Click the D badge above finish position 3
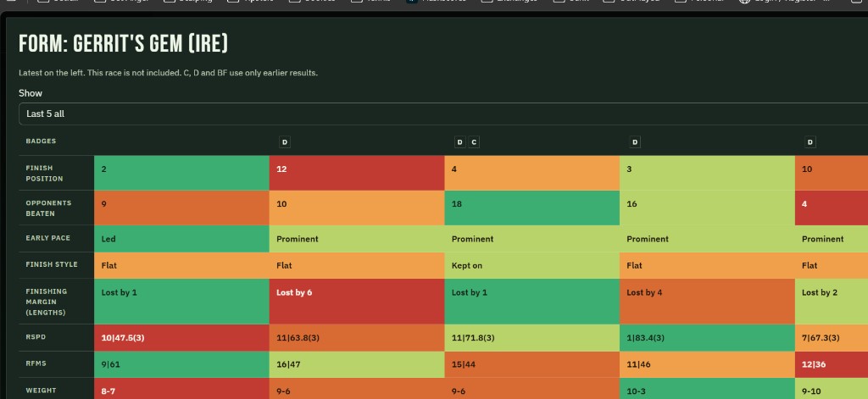868x399 pixels. click(635, 142)
